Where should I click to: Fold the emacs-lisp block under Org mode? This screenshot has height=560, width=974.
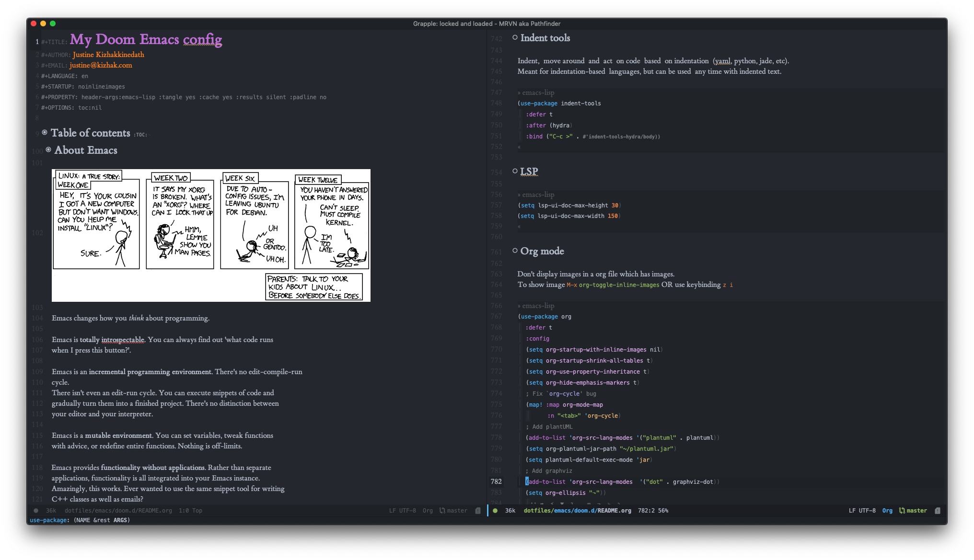coord(536,306)
